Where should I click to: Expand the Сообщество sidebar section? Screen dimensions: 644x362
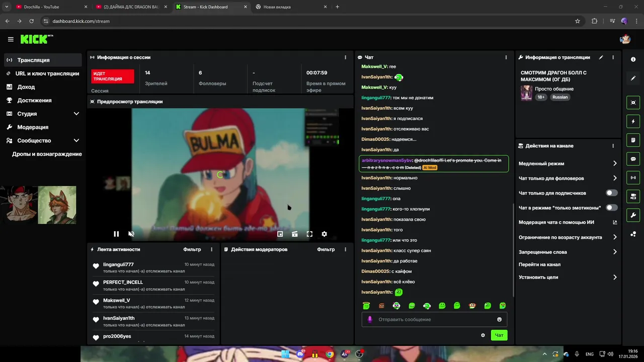tap(76, 141)
